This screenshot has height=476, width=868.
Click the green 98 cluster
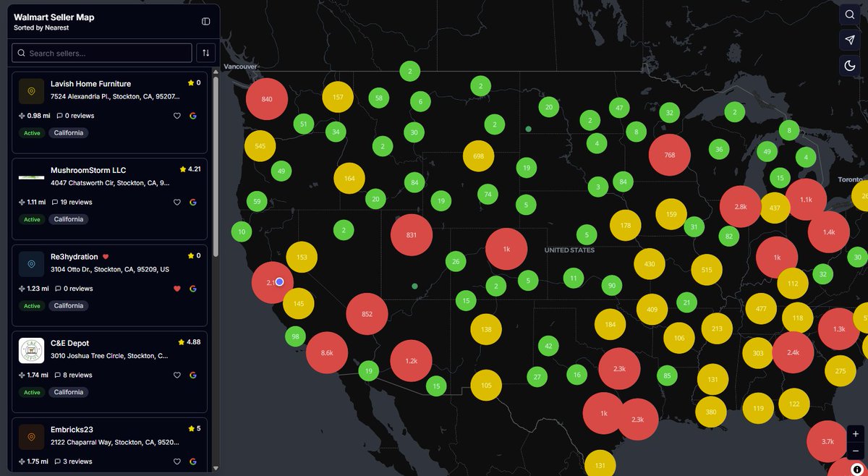tap(295, 337)
